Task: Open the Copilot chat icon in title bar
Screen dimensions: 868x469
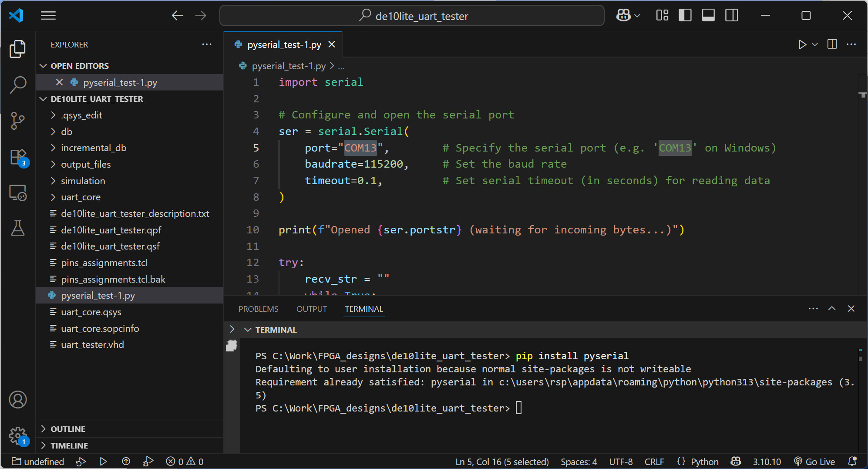Action: click(623, 16)
